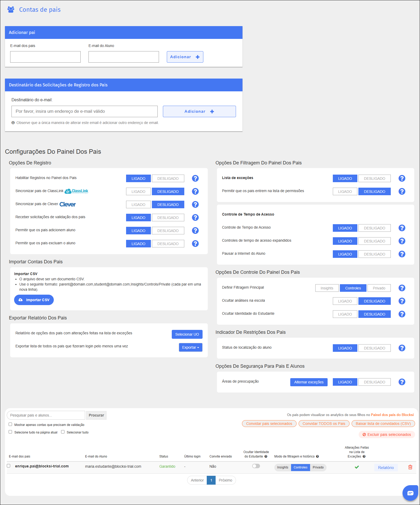Click Adicionar for Destinatário do e-mail
Viewport: 420px width, 505px height.
199,111
